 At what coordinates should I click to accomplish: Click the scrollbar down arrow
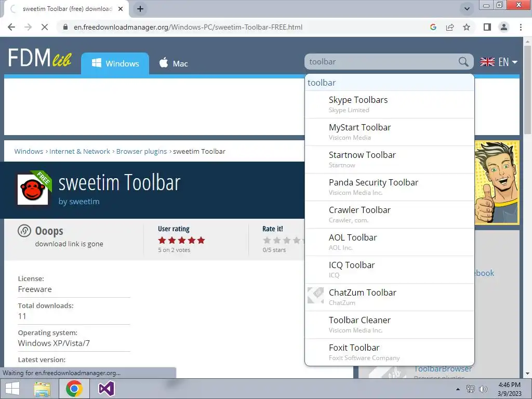click(x=527, y=374)
